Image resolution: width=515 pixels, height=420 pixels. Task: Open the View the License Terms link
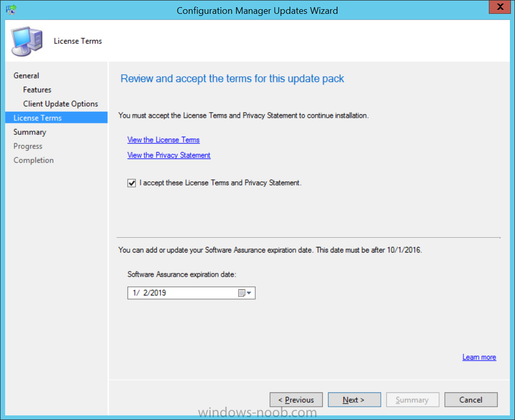[x=163, y=140]
